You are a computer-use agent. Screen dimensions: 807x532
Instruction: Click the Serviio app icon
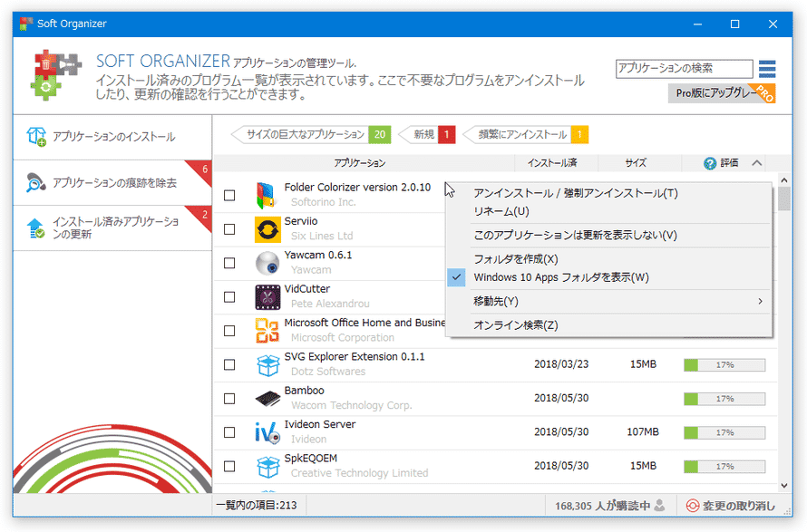pyautogui.click(x=267, y=229)
